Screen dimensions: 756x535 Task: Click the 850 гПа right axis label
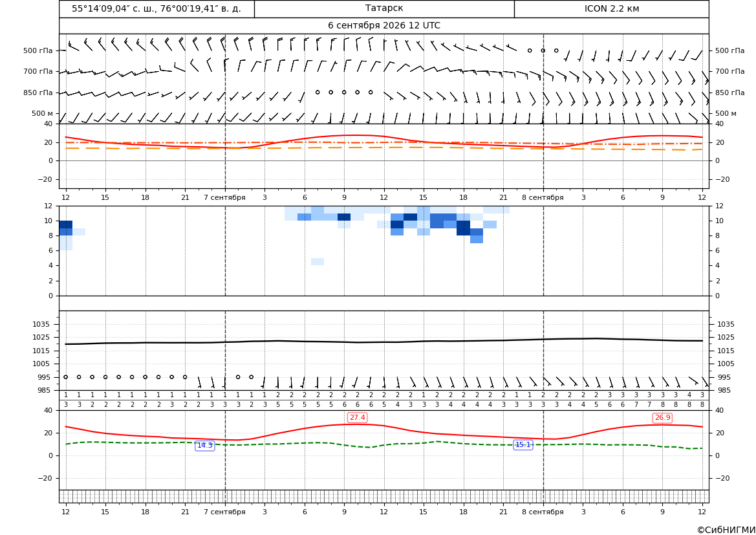click(729, 92)
